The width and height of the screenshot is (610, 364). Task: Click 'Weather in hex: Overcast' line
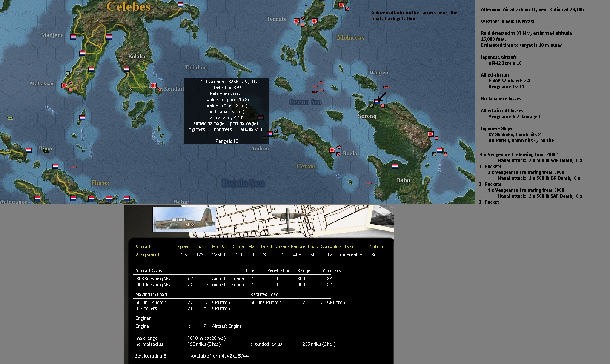pyautogui.click(x=507, y=21)
